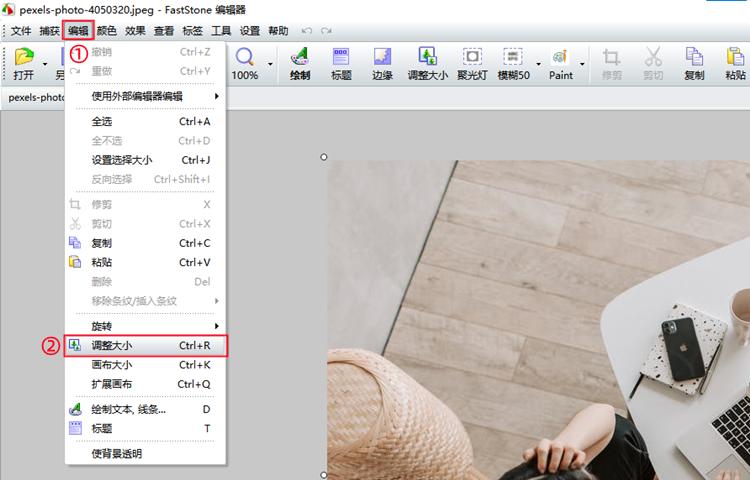
Task: Close the open 编辑 menu in the menu bar
Action: [78, 31]
